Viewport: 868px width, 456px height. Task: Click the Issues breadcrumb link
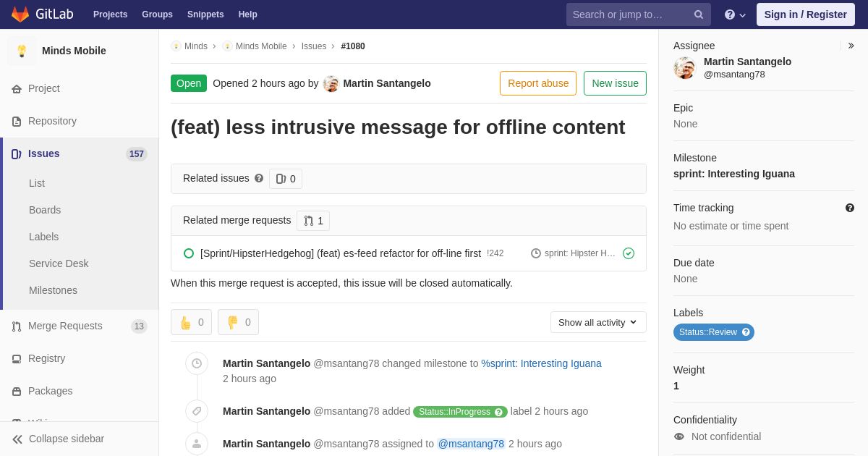(314, 46)
